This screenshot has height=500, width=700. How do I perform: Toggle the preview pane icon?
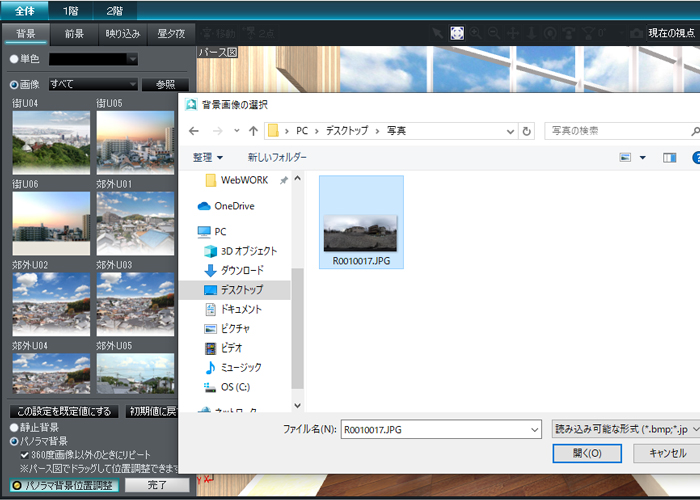point(669,157)
